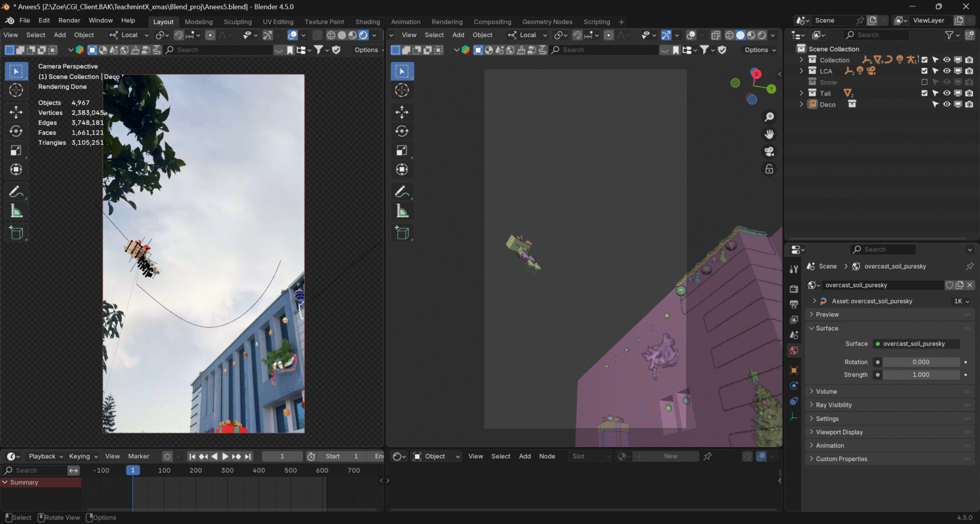Viewport: 980px width, 524px height.
Task: Open the Render menu
Action: [x=70, y=20]
